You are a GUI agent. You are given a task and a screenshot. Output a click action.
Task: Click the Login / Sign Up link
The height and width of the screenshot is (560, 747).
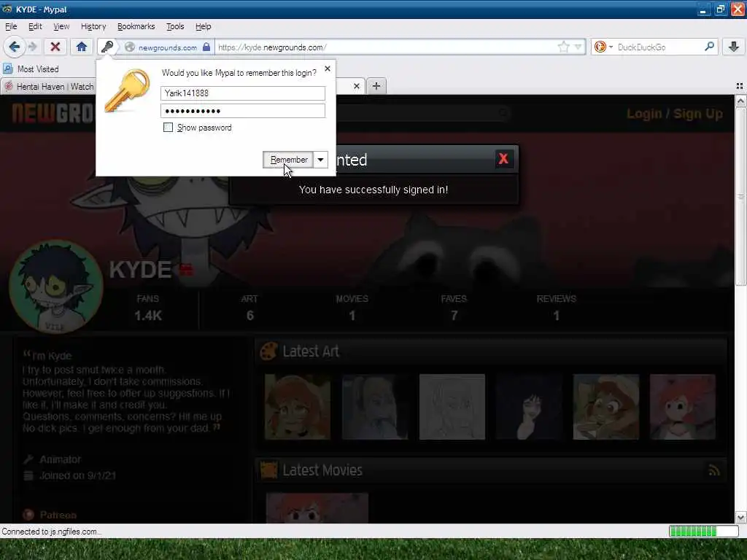tap(675, 114)
